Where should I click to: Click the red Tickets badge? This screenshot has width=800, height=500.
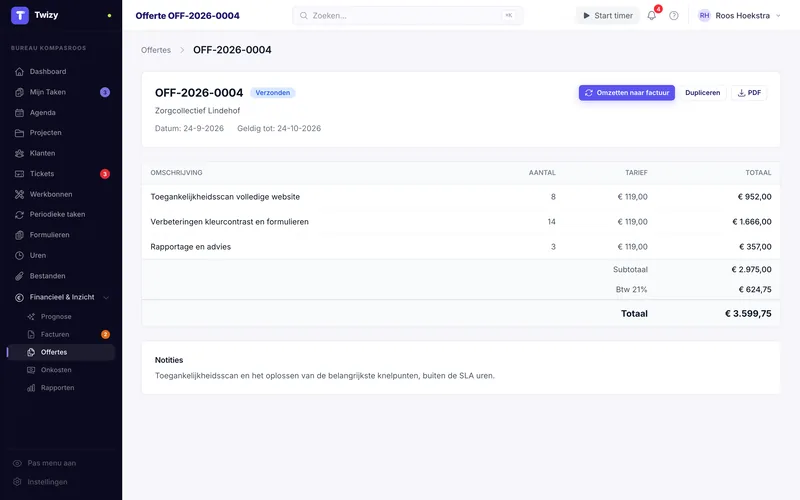105,174
